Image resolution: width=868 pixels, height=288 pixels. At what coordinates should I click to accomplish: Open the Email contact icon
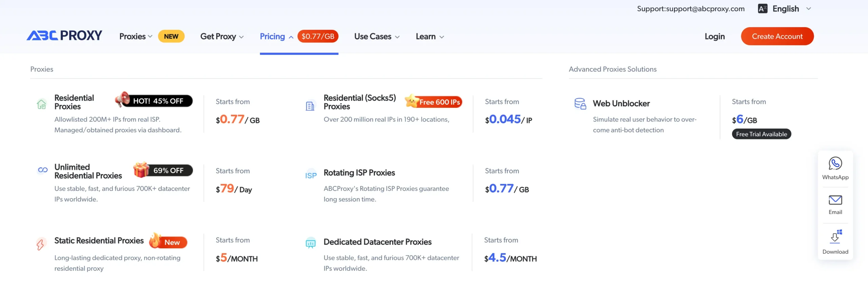point(835,200)
